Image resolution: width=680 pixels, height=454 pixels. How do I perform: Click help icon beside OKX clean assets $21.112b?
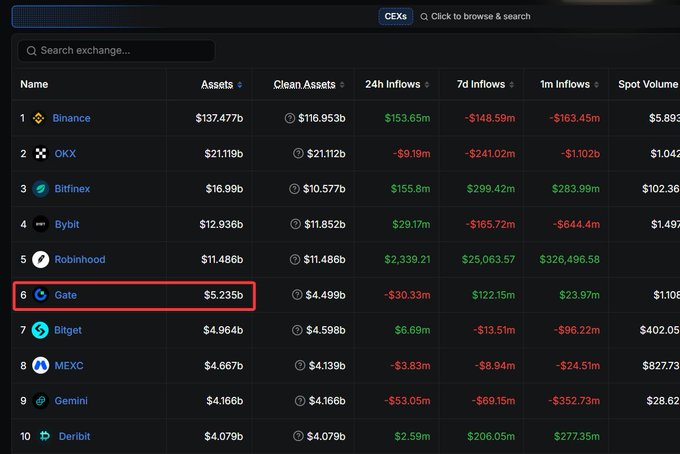coord(298,153)
